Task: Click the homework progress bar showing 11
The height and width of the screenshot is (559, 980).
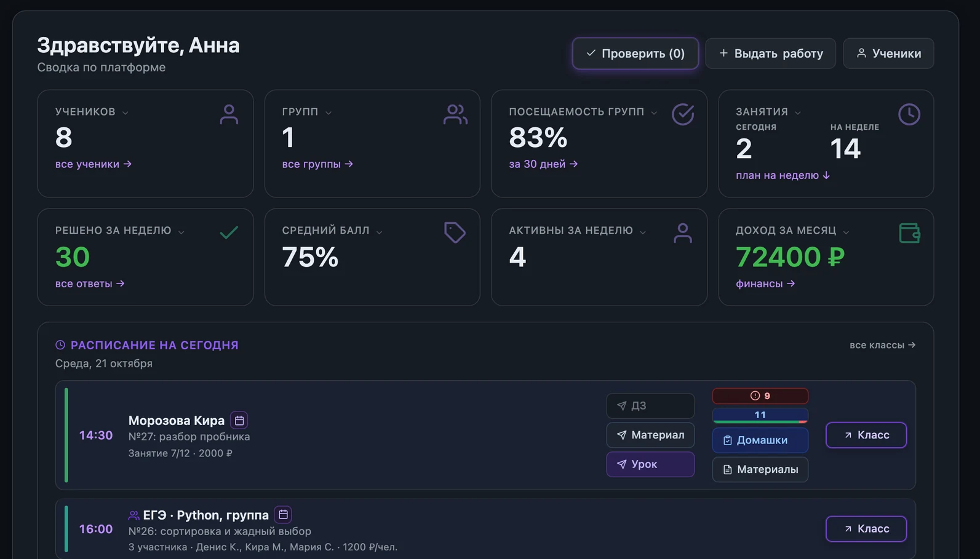Action: coord(760,416)
